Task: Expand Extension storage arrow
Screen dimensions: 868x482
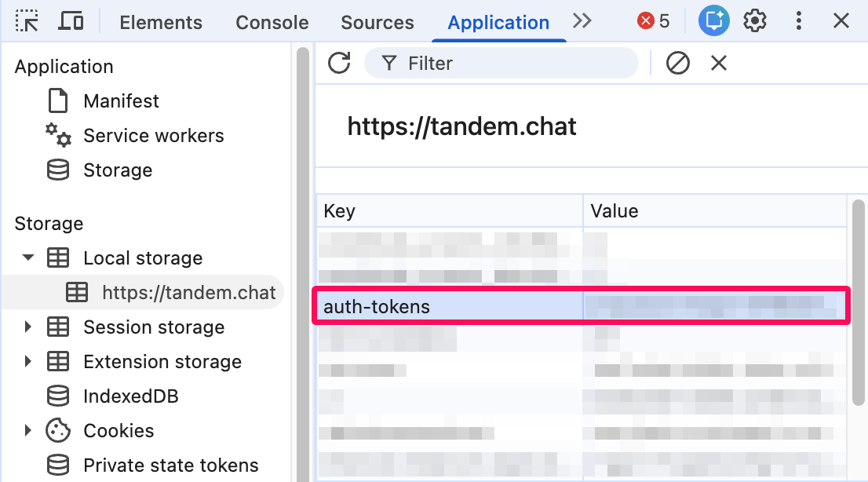Action: [27, 361]
